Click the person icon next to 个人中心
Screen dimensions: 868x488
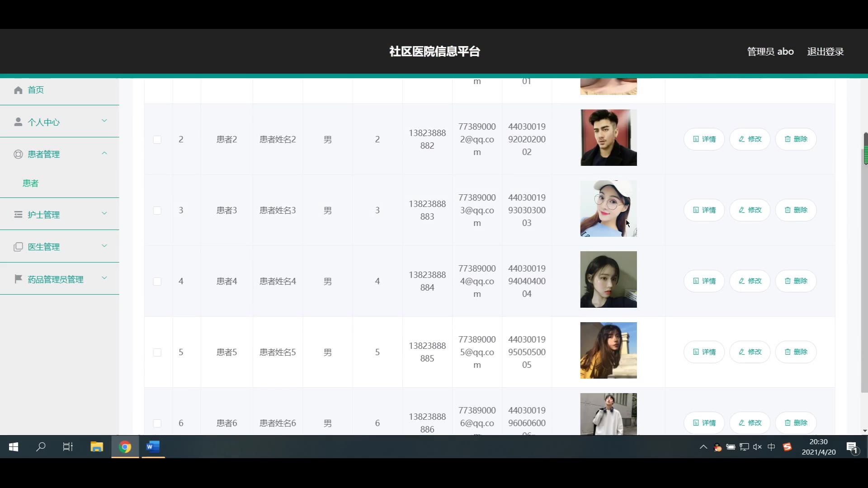click(18, 122)
